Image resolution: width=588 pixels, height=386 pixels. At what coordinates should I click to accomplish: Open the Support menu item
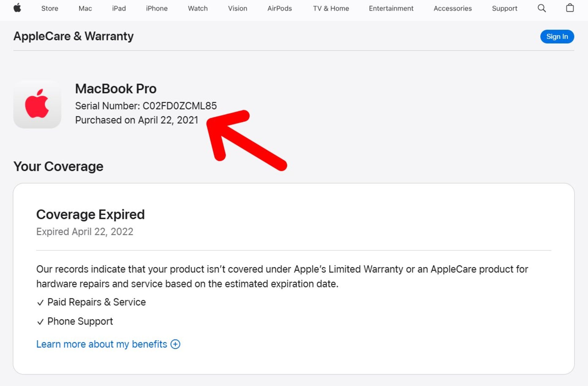click(504, 8)
